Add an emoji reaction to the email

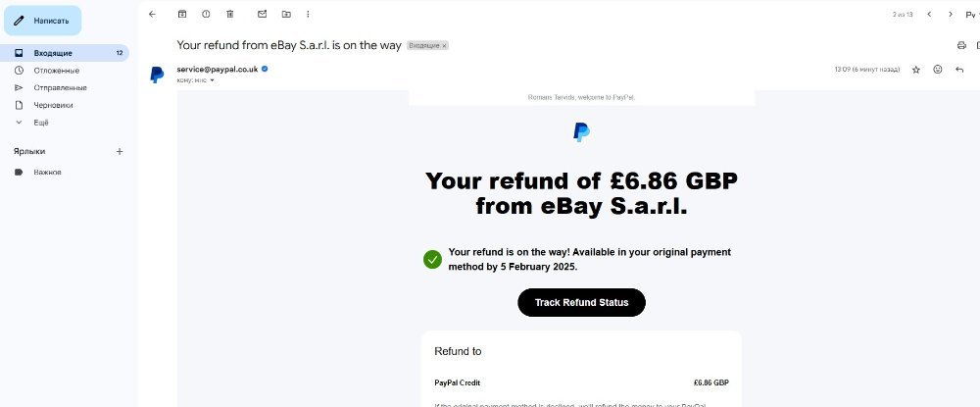938,70
